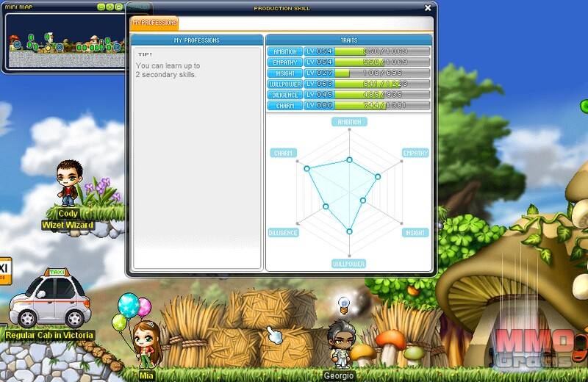
Task: Click the minimap minimize (minus) button
Action: 101,7
